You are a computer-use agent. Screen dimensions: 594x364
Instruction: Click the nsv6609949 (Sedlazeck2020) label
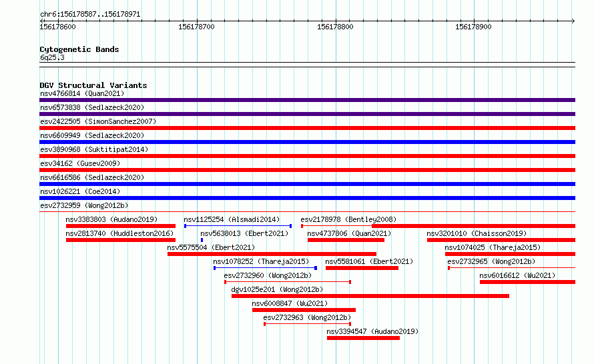(92, 135)
